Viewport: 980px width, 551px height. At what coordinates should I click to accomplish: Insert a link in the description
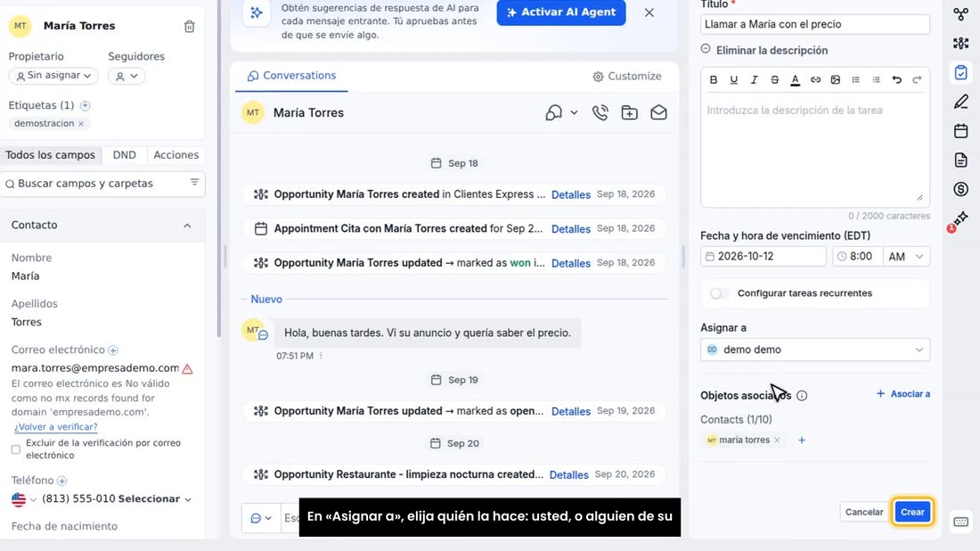point(815,80)
